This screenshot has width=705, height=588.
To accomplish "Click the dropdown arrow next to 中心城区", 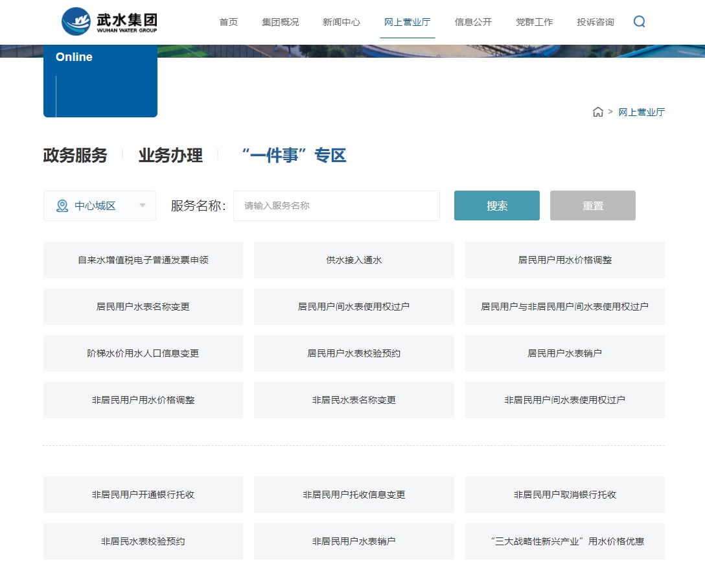I will pyautogui.click(x=143, y=206).
